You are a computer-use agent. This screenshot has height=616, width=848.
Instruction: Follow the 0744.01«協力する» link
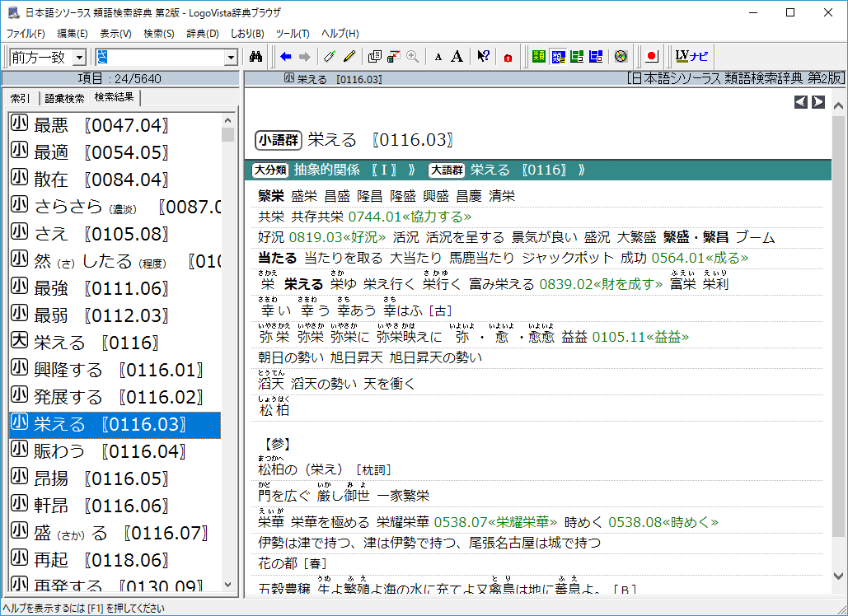(410, 217)
